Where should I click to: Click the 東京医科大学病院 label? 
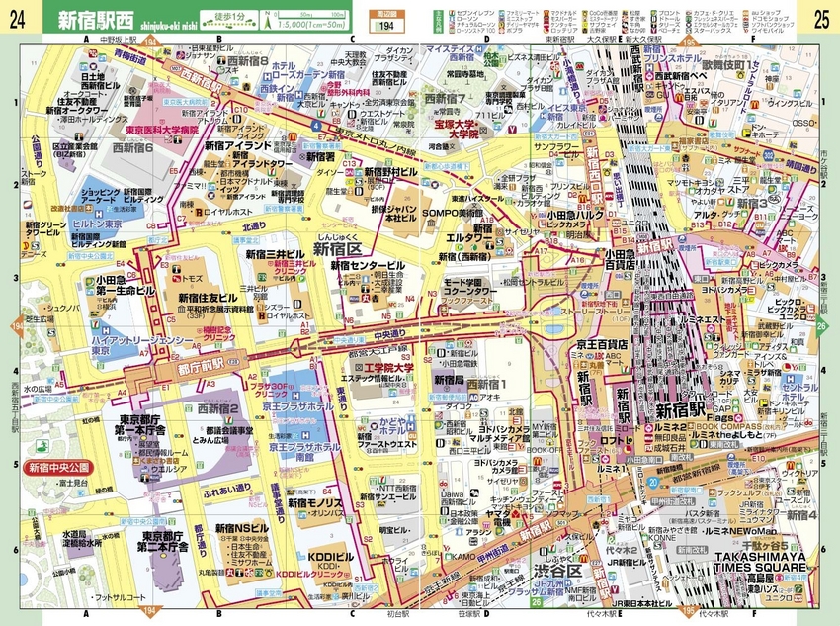pyautogui.click(x=162, y=130)
